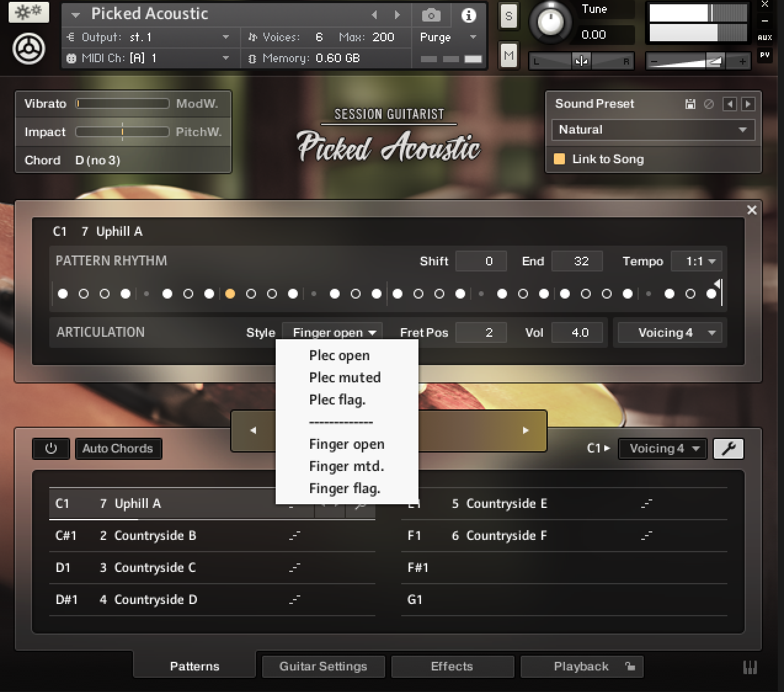This screenshot has height=692, width=784.
Task: Go to next Sound Preset
Action: pyautogui.click(x=748, y=104)
